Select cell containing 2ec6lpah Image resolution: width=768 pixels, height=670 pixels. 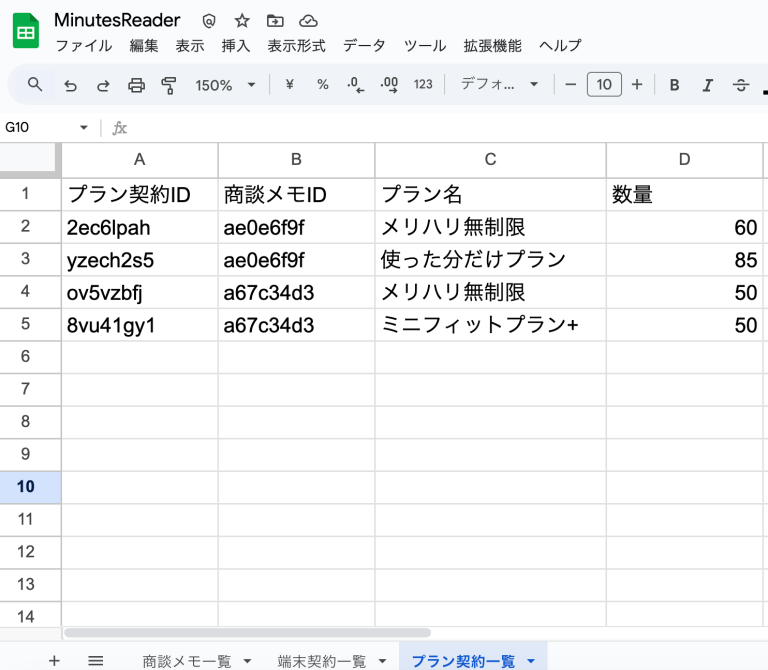(x=140, y=227)
